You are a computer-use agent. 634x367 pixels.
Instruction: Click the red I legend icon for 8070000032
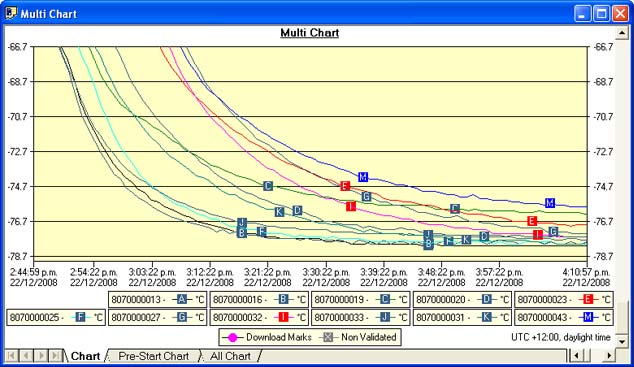[283, 317]
